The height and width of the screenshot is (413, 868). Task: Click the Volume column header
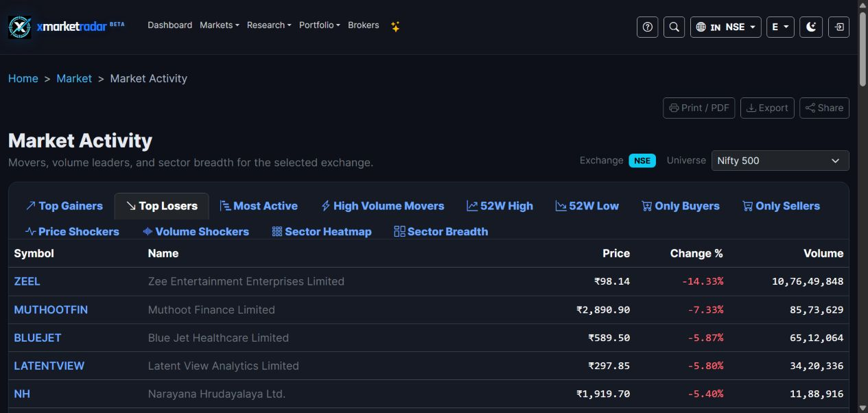[823, 253]
